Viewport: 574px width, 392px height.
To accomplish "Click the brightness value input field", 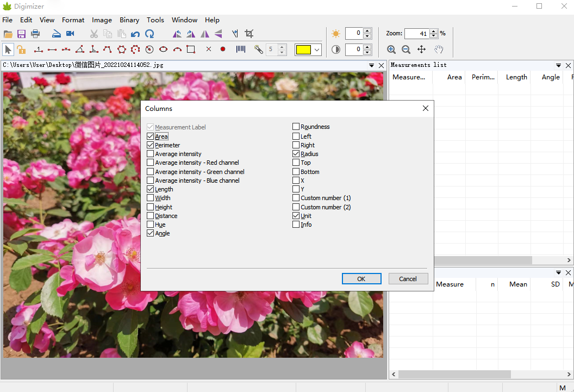I will coord(354,33).
